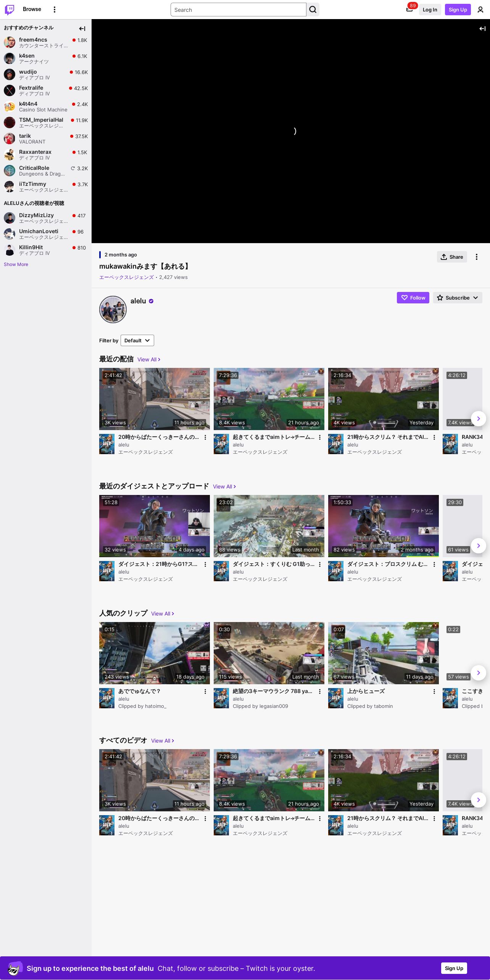Image resolution: width=490 pixels, height=980 pixels.
Task: Play the 0:07 clip thumbnail
Action: pos(384,653)
